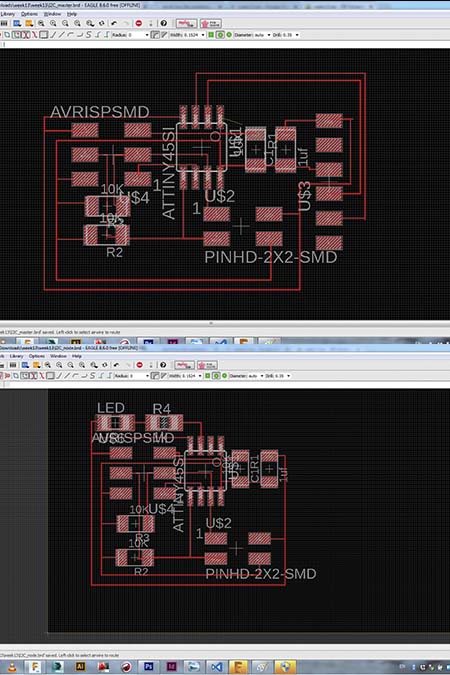Click the design link star button in the master toolbar
Image resolution: width=450 pixels, height=675 pixels.
click(x=211, y=23)
